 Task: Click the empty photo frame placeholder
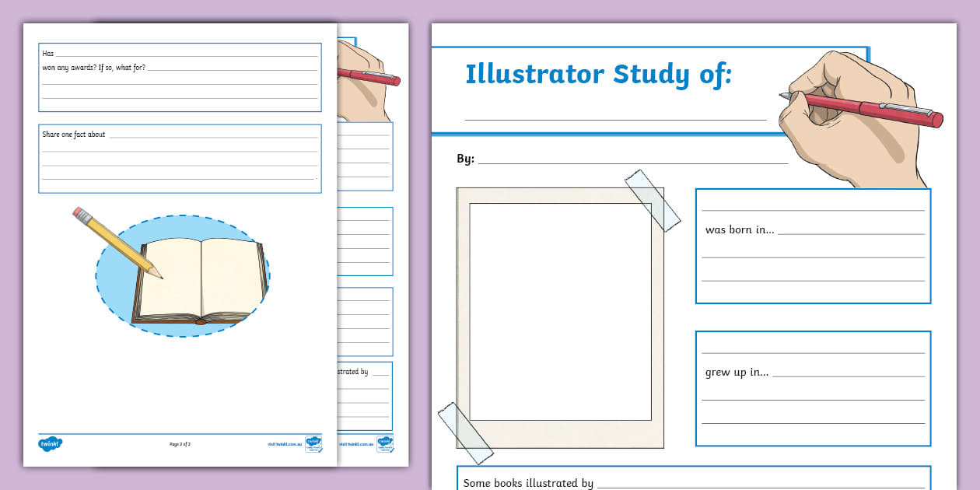pos(562,311)
